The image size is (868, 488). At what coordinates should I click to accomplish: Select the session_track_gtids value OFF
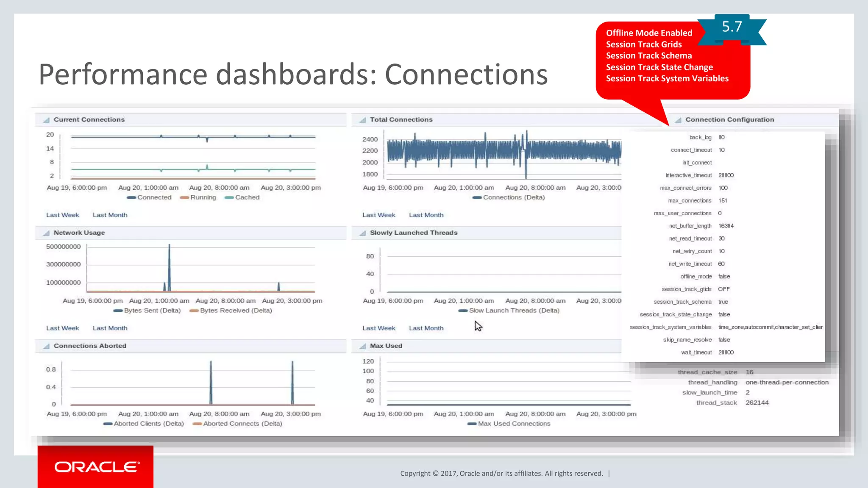(x=724, y=289)
